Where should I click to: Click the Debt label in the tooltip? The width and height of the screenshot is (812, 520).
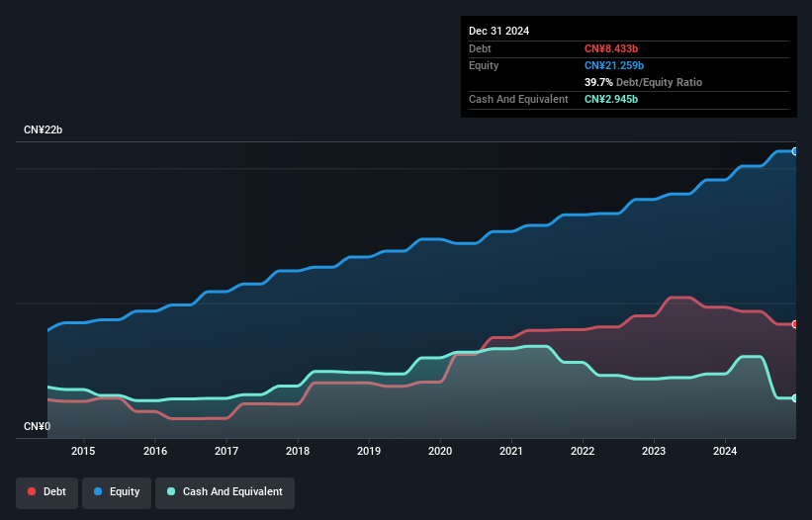click(480, 48)
